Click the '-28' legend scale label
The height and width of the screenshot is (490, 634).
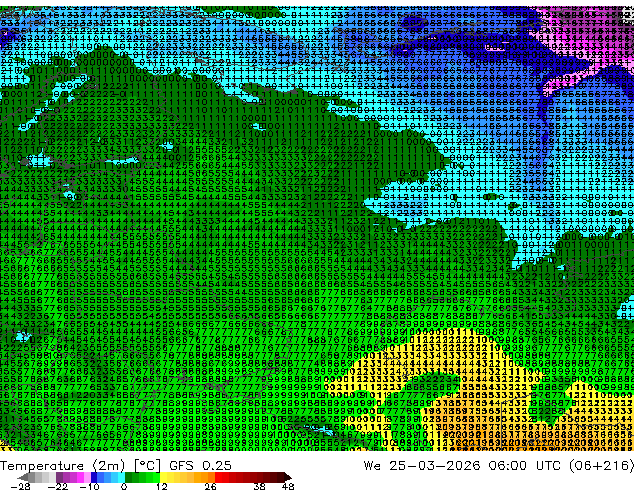(21, 486)
